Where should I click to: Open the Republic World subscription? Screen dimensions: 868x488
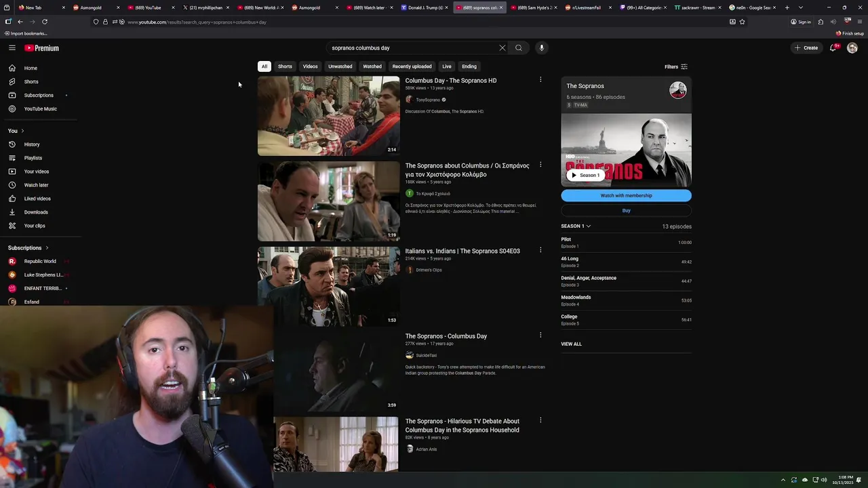pos(40,262)
